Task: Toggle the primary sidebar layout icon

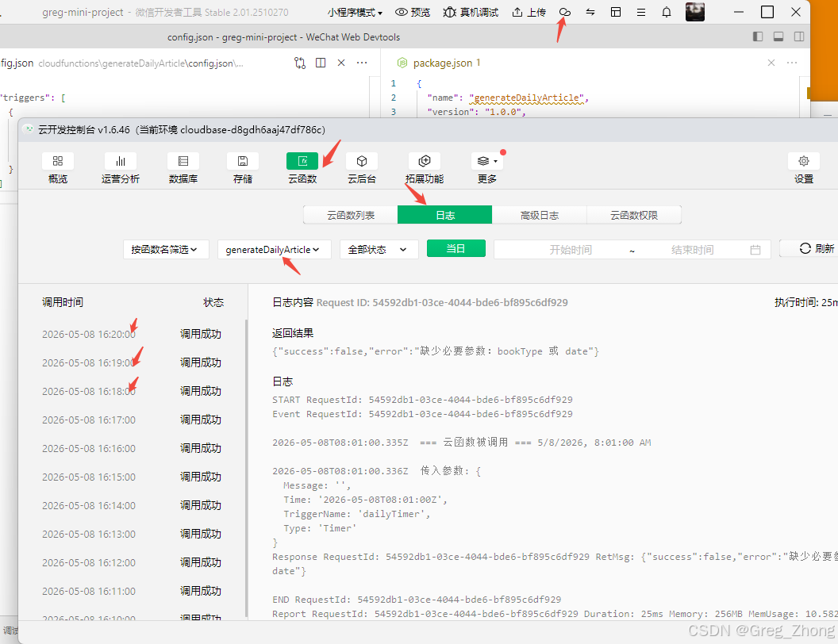Action: [x=758, y=36]
